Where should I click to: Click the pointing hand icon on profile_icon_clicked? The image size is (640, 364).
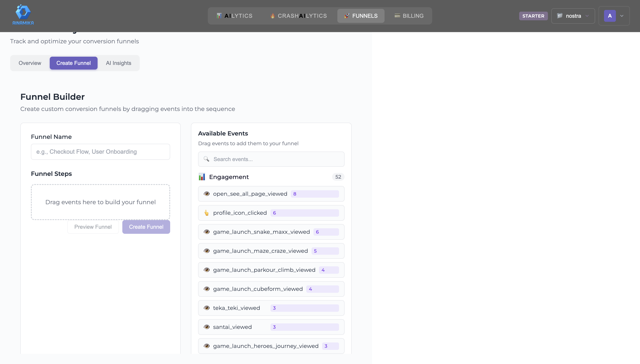pos(207,213)
